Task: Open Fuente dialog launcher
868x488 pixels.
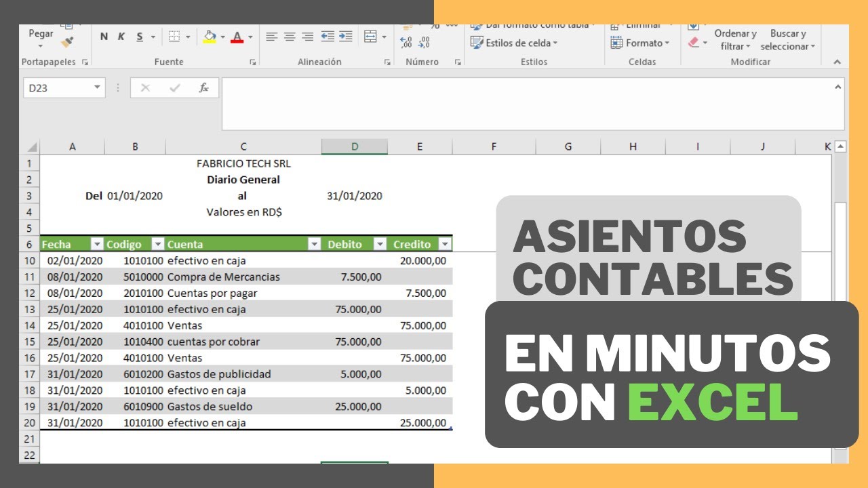Action: tap(253, 62)
